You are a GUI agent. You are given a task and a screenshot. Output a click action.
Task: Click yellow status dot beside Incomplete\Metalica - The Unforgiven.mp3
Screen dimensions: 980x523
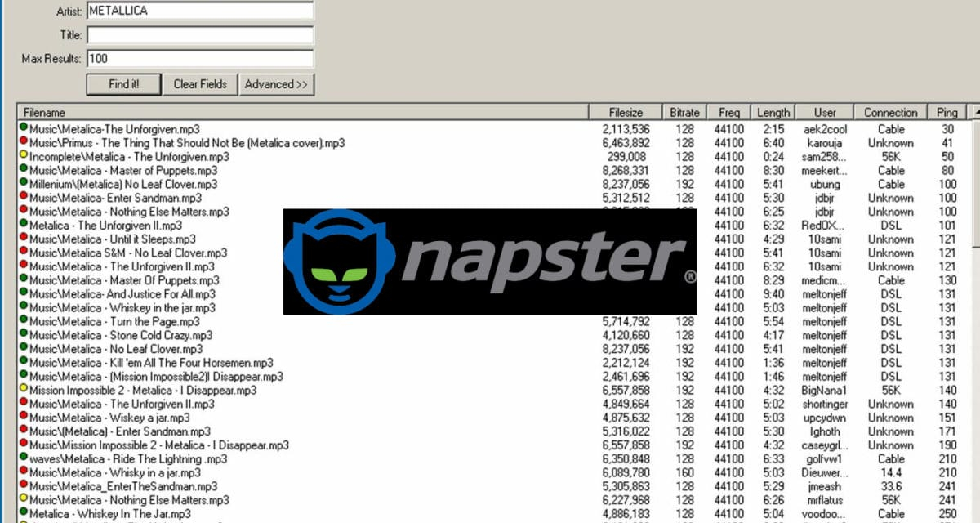click(x=24, y=156)
